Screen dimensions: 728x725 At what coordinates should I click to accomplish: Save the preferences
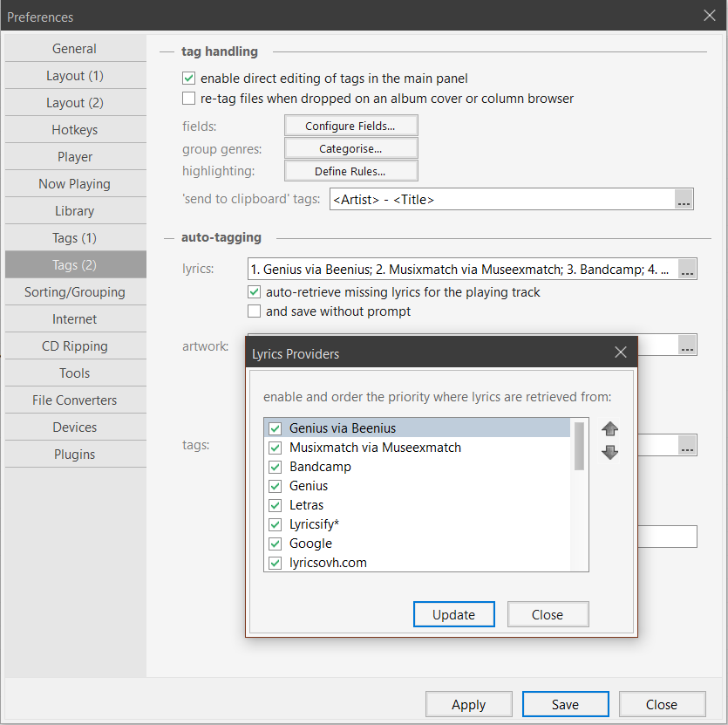(566, 705)
